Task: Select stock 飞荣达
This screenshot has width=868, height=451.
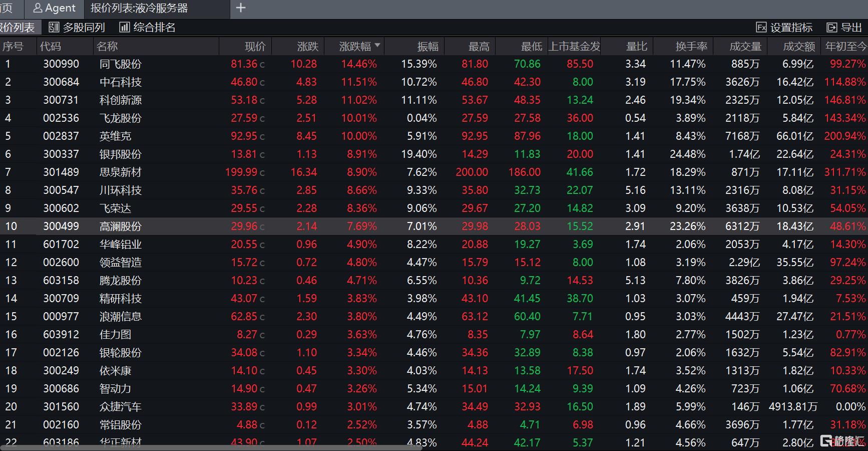Action: click(115, 208)
